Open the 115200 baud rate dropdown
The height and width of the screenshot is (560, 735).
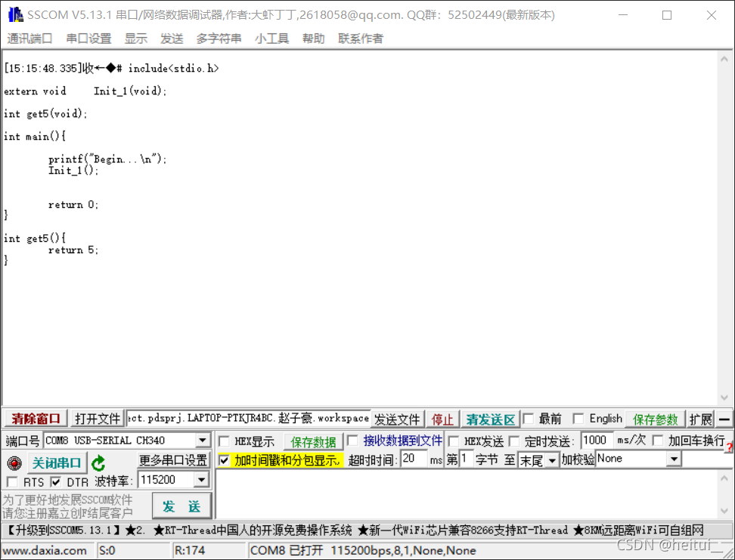click(200, 479)
